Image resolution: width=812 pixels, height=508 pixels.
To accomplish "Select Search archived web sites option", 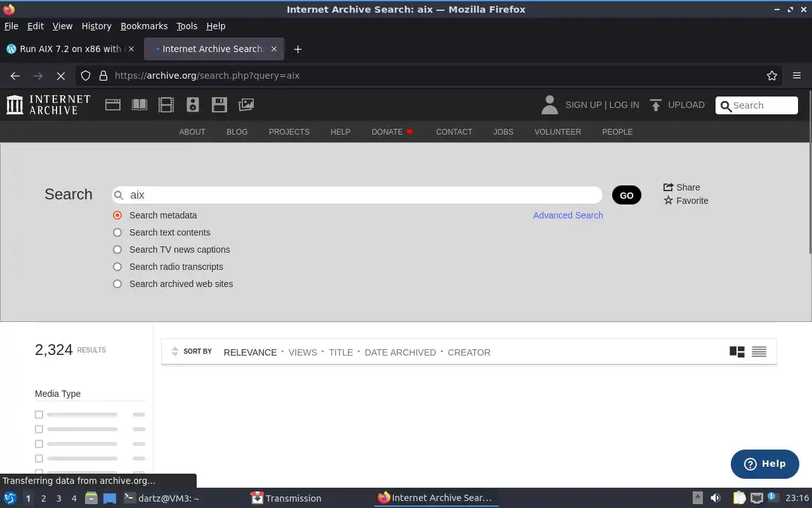I will [117, 284].
